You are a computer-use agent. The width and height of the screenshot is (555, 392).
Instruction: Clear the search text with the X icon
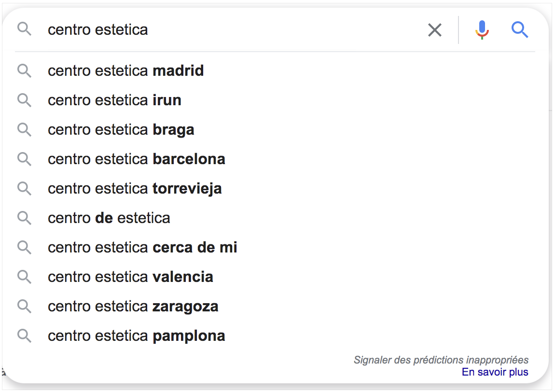[435, 30]
